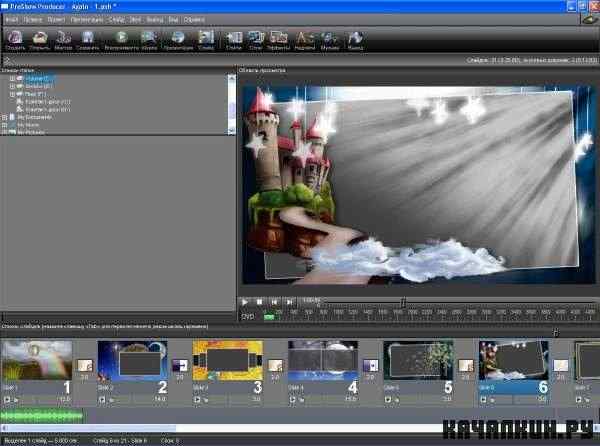This screenshot has width=600, height=446.
Task: Open the Справка menu
Action: click(194, 20)
